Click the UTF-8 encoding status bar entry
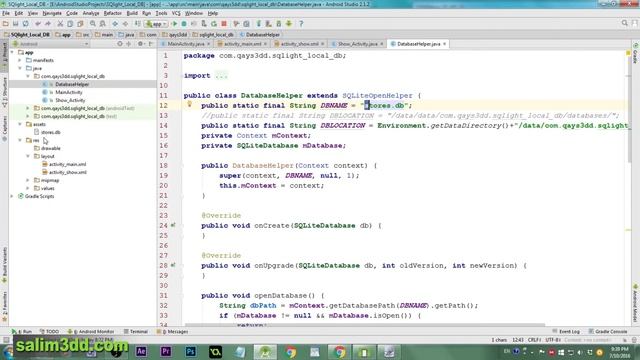The image size is (640, 360). (x=553, y=340)
